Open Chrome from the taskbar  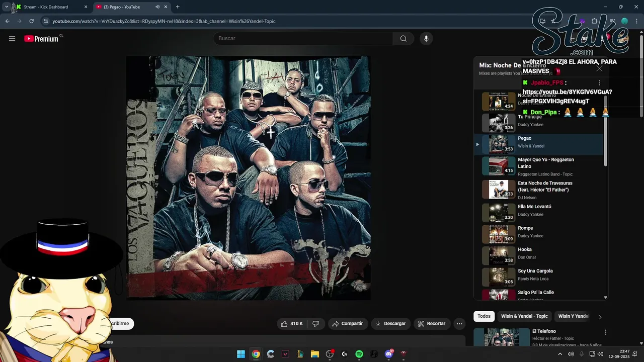coord(256,354)
